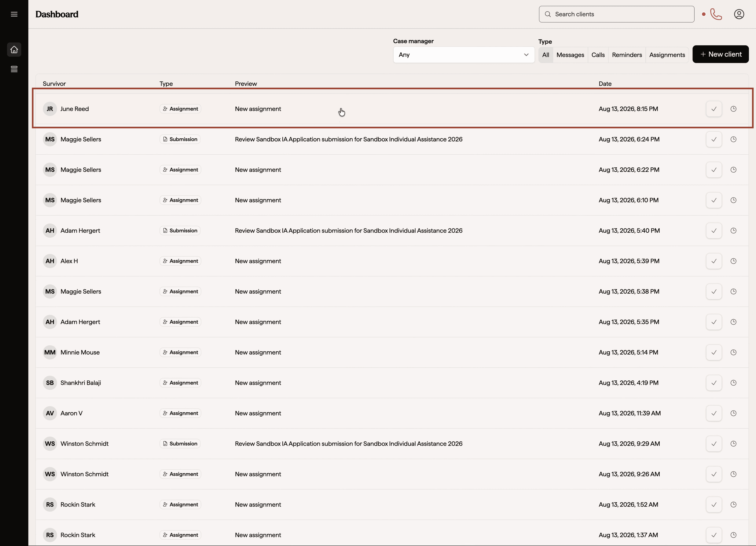The width and height of the screenshot is (756, 546).
Task: Open the hamburger menu icon
Action: point(14,14)
